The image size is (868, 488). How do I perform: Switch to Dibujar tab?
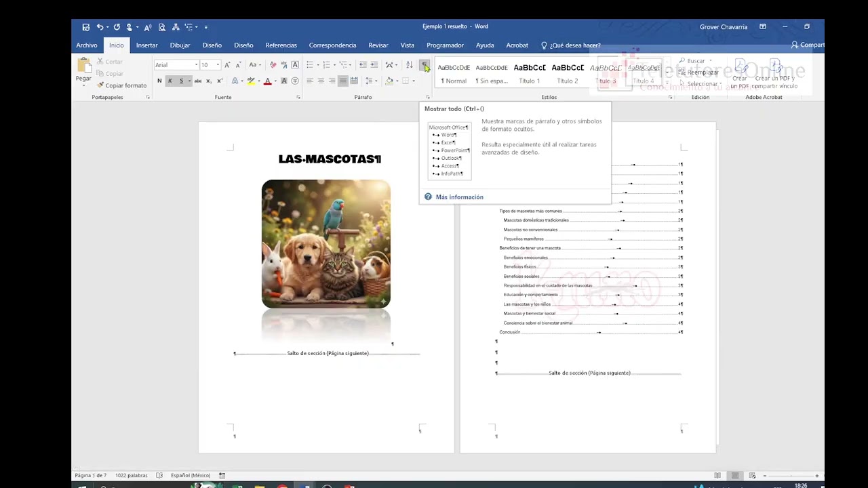pos(180,45)
